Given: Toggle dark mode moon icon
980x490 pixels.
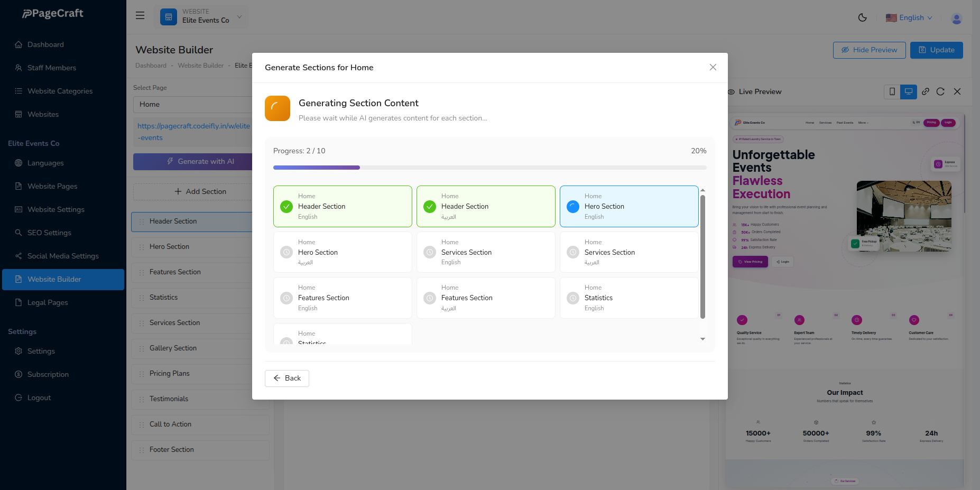Looking at the screenshot, I should click(x=862, y=17).
